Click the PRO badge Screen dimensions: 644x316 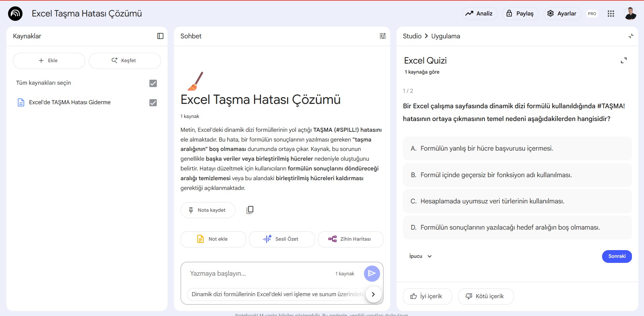(x=592, y=14)
